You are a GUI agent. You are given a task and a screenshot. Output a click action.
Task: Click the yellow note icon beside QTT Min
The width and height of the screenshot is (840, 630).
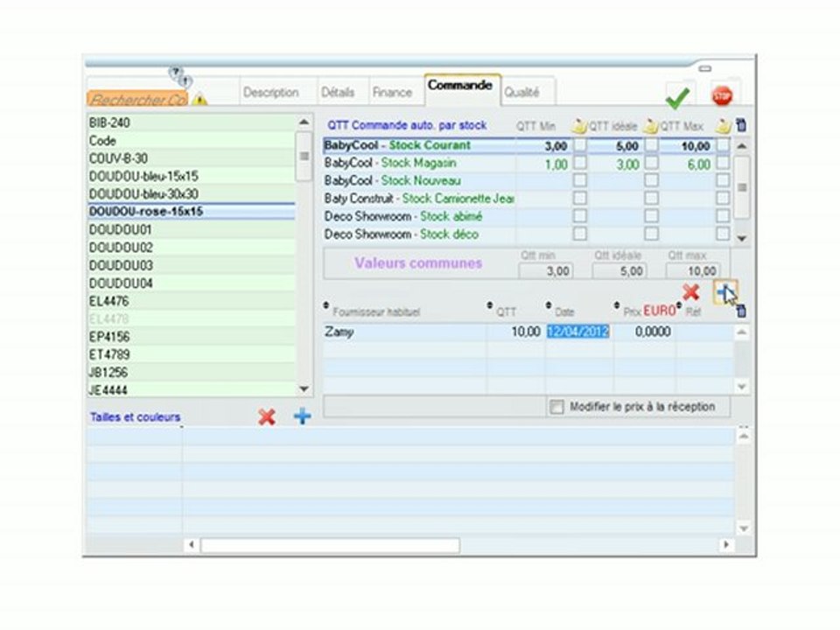click(579, 126)
